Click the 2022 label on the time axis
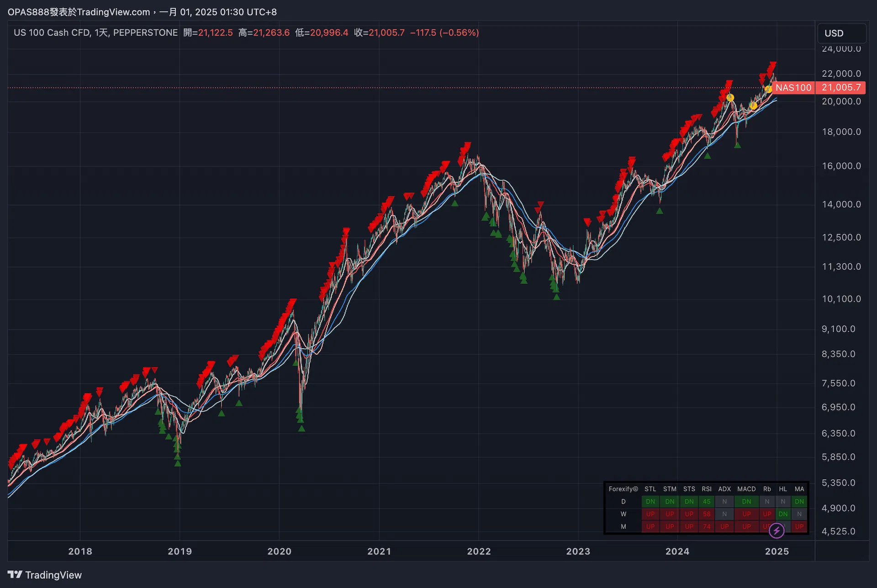This screenshot has height=588, width=877. tap(479, 551)
